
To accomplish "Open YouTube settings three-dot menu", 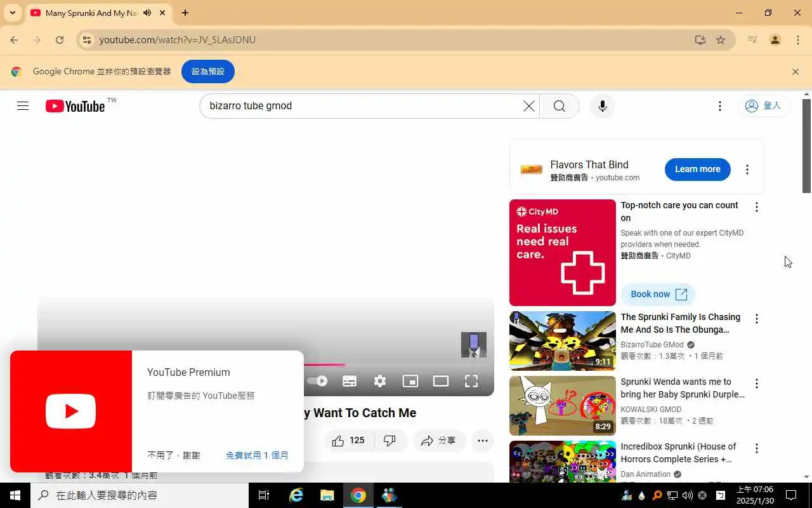I will (719, 106).
